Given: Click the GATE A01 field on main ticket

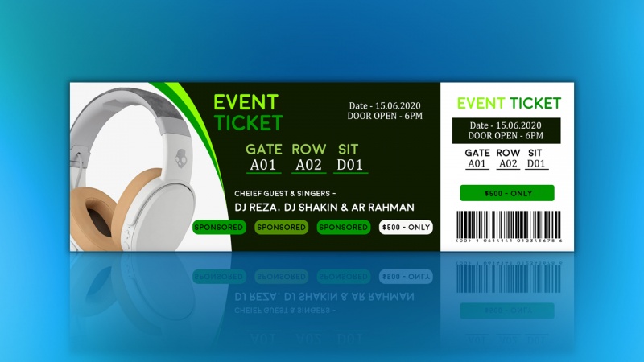Looking at the screenshot, I should [x=264, y=158].
